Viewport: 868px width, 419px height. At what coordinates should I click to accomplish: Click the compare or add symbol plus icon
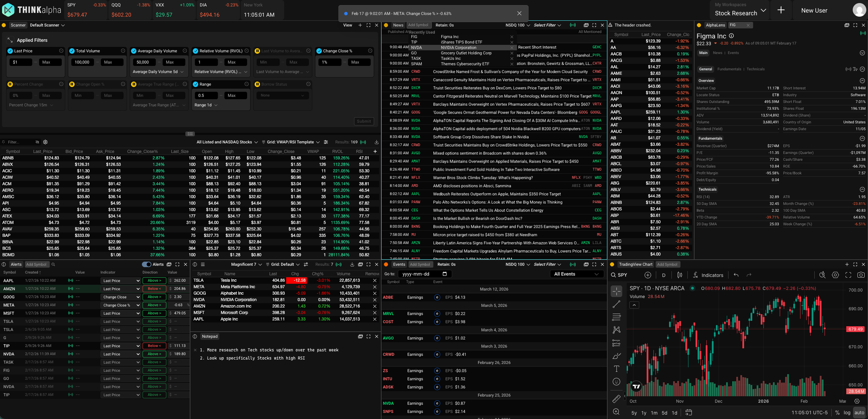[x=648, y=275]
